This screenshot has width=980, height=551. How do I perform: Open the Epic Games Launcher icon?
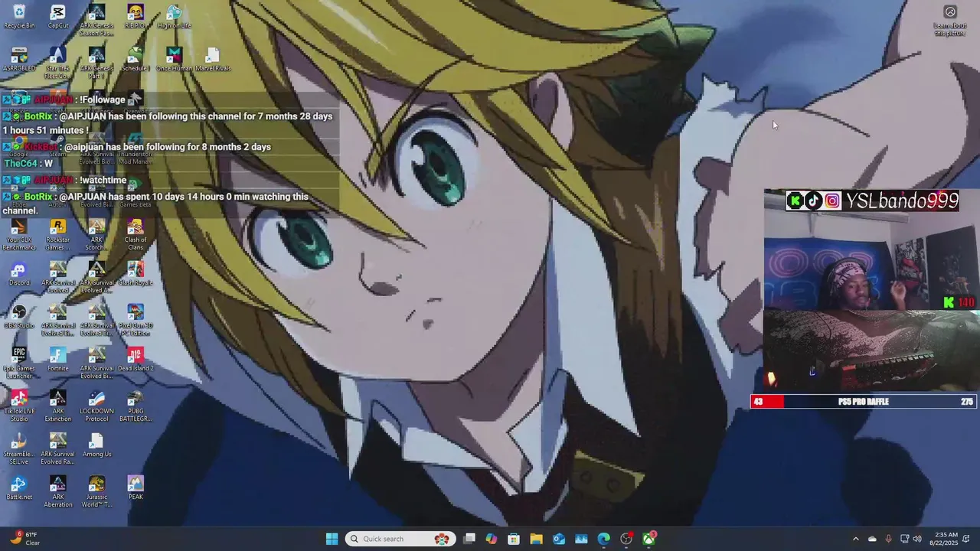click(x=19, y=363)
